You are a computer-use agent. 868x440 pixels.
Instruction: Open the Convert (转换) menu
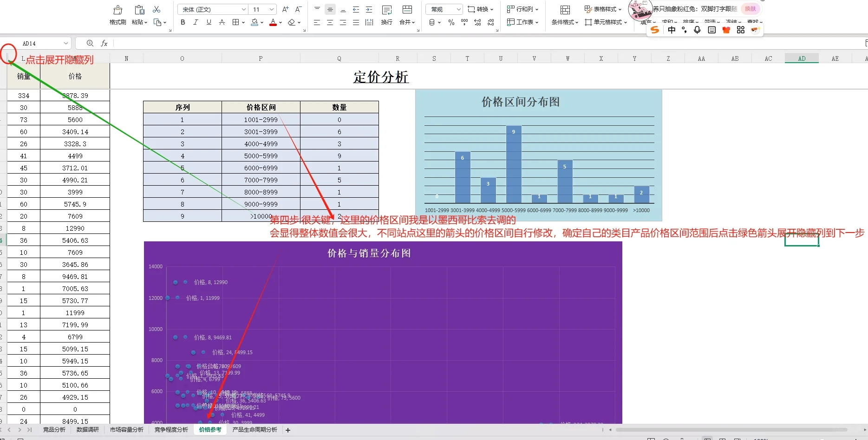(x=481, y=9)
